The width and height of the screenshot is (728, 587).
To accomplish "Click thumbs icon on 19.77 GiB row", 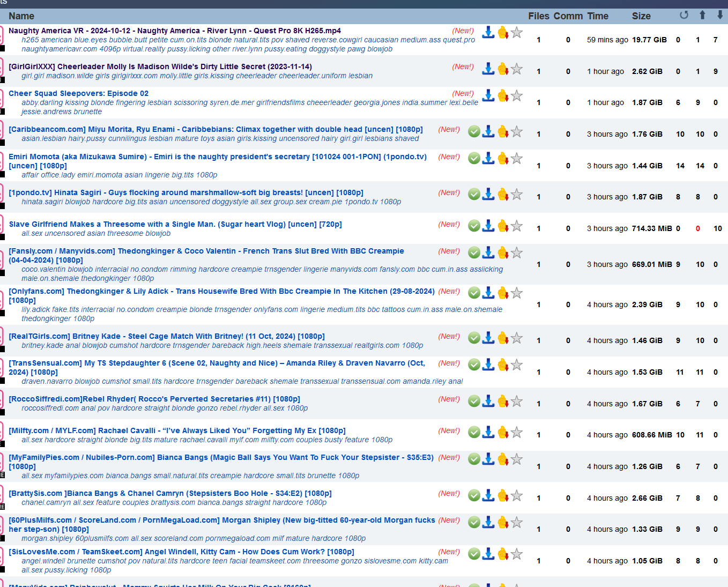I will 503,32.
